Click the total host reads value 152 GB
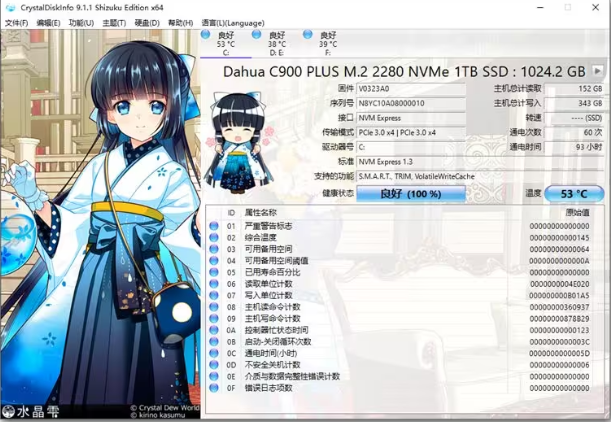611x422 pixels. [574, 89]
